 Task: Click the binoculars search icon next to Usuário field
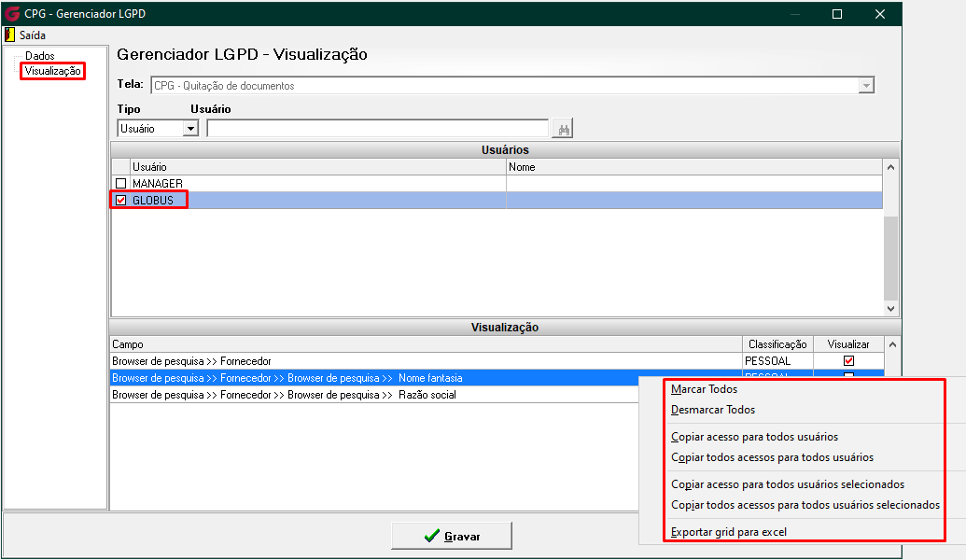pyautogui.click(x=562, y=129)
